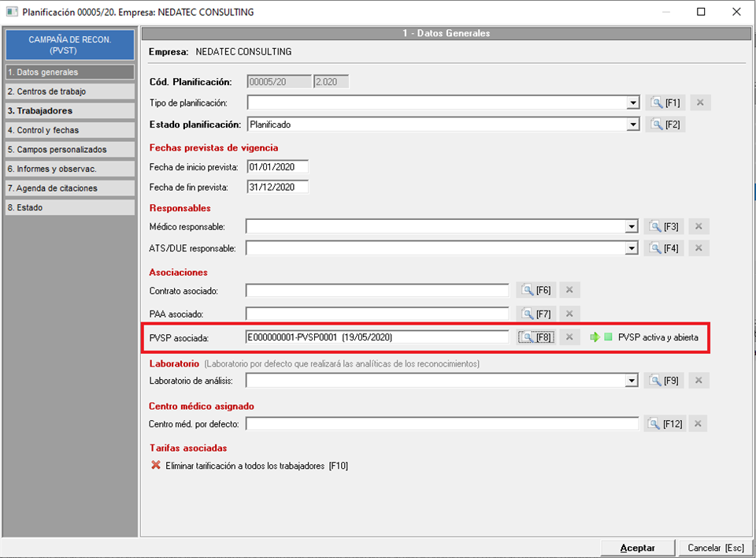The image size is (756, 558).
Task: Go to the Trabajadores section
Action: coord(69,111)
